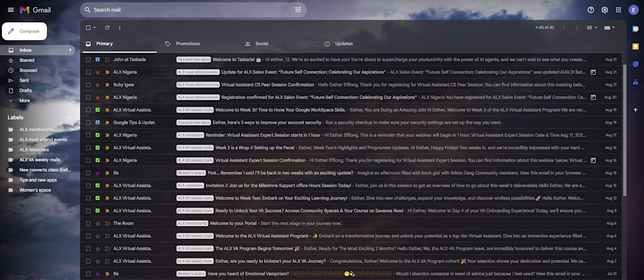Image resolution: width=644 pixels, height=280 pixels.
Task: Tick checkbox for Ruby Igwe email
Action: pyautogui.click(x=88, y=85)
